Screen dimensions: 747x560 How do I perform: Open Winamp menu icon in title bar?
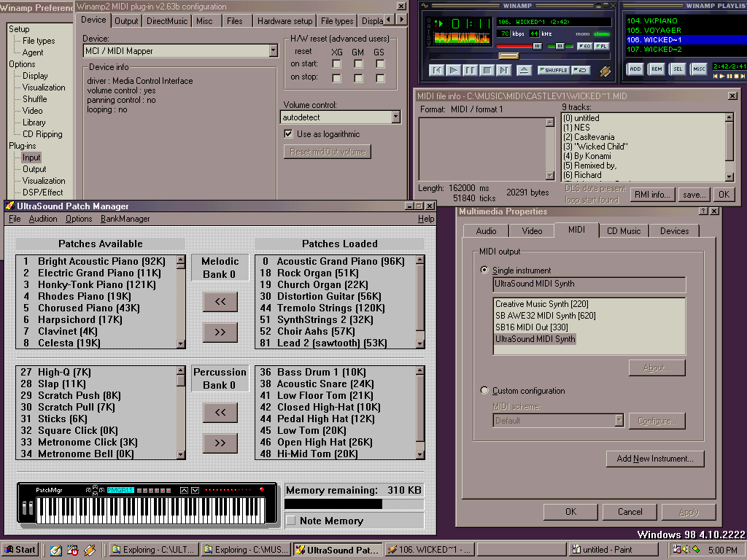(x=425, y=6)
